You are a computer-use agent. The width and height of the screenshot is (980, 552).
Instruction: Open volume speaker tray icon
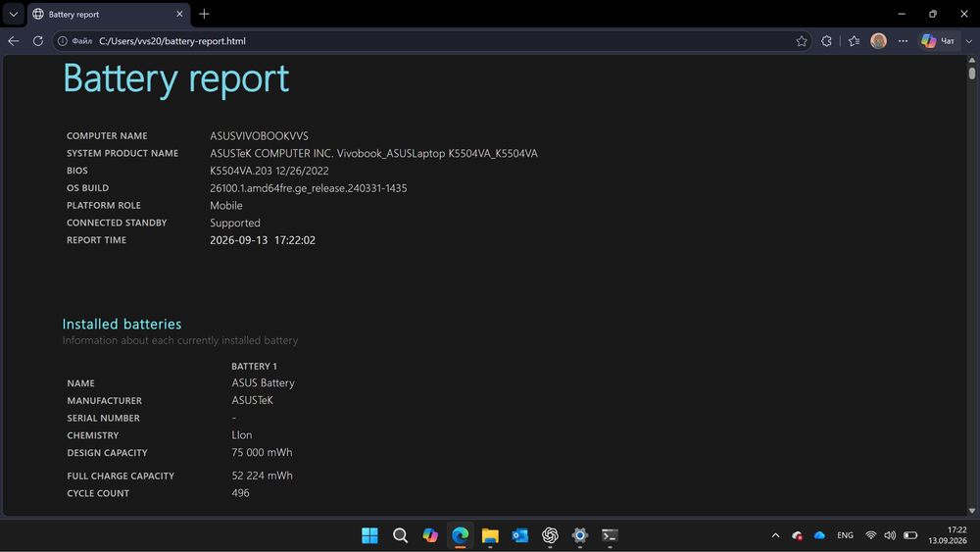890,535
